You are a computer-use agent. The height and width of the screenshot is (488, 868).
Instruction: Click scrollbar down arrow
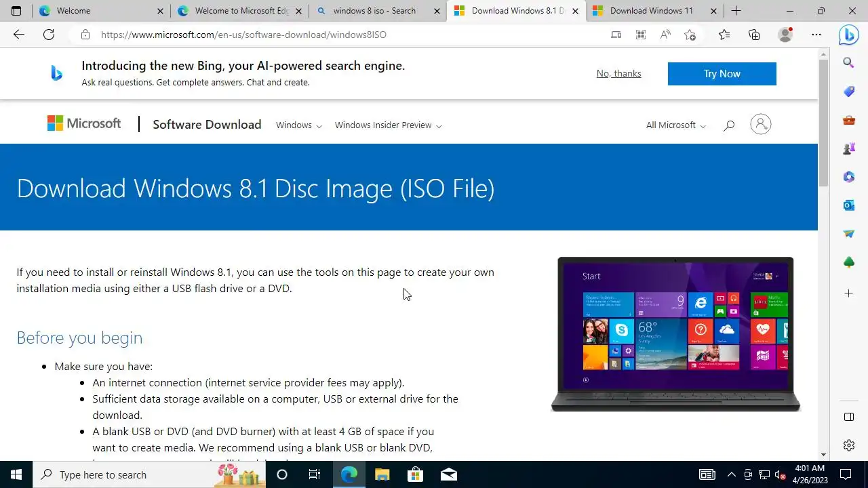tap(824, 455)
